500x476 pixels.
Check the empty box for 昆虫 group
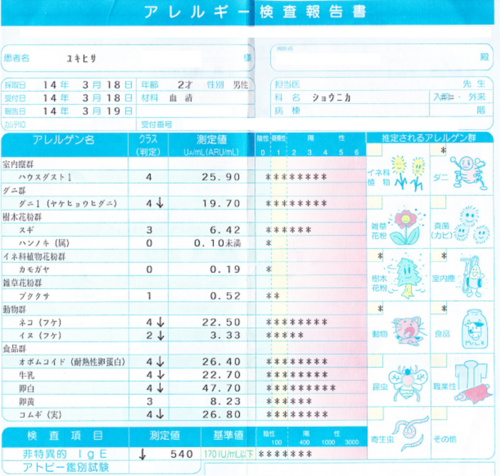click(x=375, y=361)
